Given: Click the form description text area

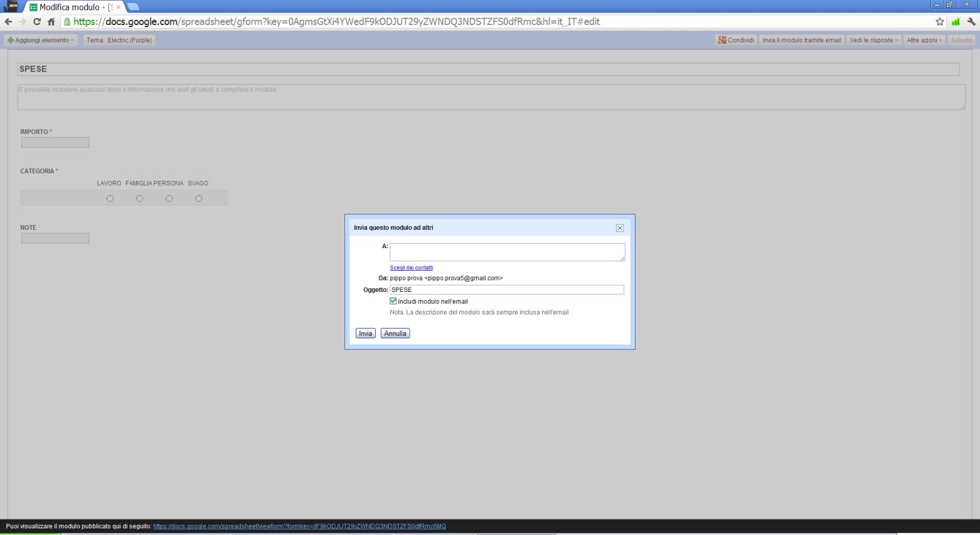Looking at the screenshot, I should (x=491, y=97).
